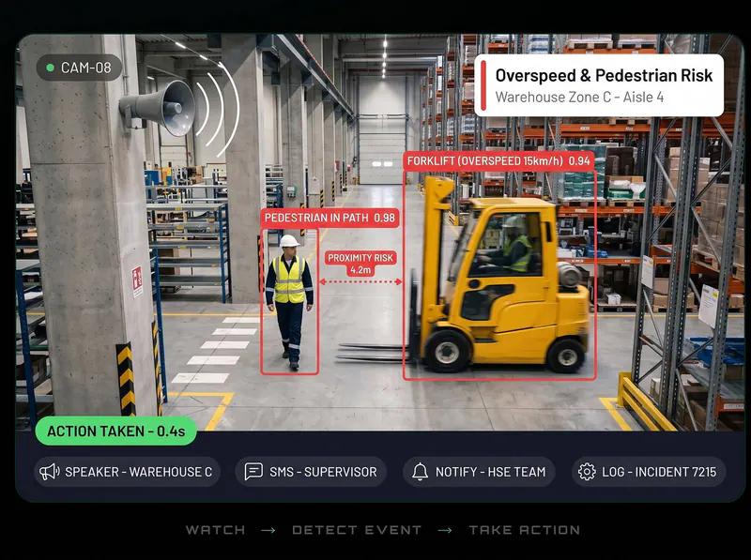Viewport: 751px width, 560px height.
Task: Click the Pedestrian In Path 0.98 label
Action: tap(330, 219)
